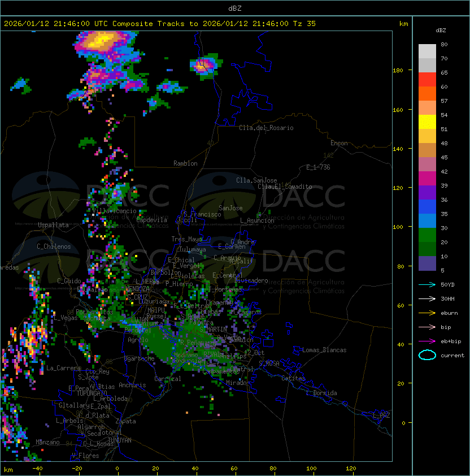The image size is (470, 476).
Task: Click the Carrizal place label
Action: pos(168,379)
